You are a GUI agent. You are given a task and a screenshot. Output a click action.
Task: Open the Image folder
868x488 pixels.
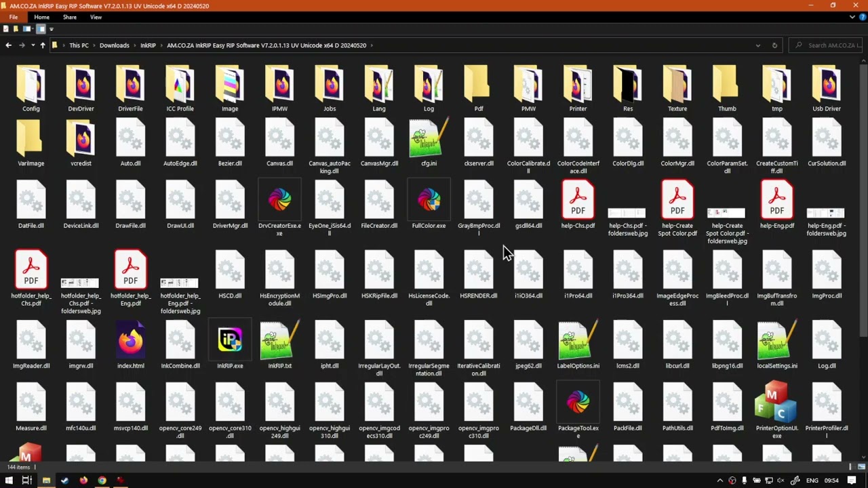point(230,89)
